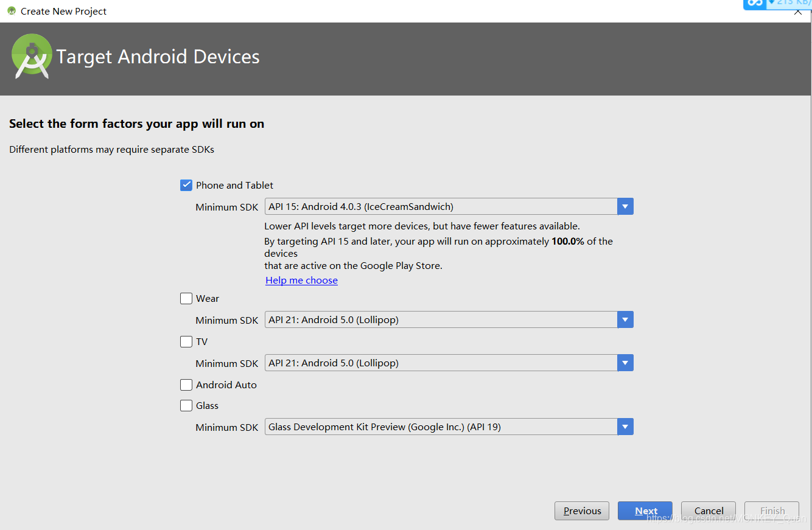Click the blue cloud sync overlay icon

[x=755, y=4]
